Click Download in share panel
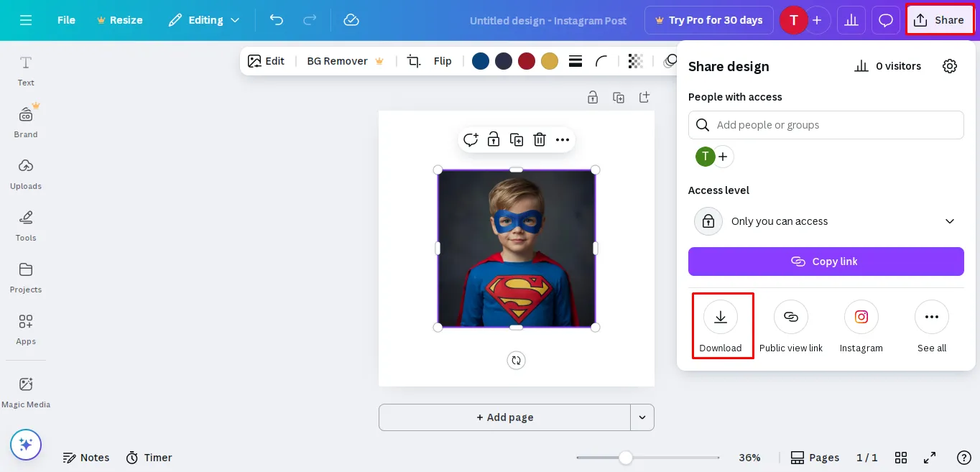This screenshot has height=472, width=980. [x=721, y=327]
